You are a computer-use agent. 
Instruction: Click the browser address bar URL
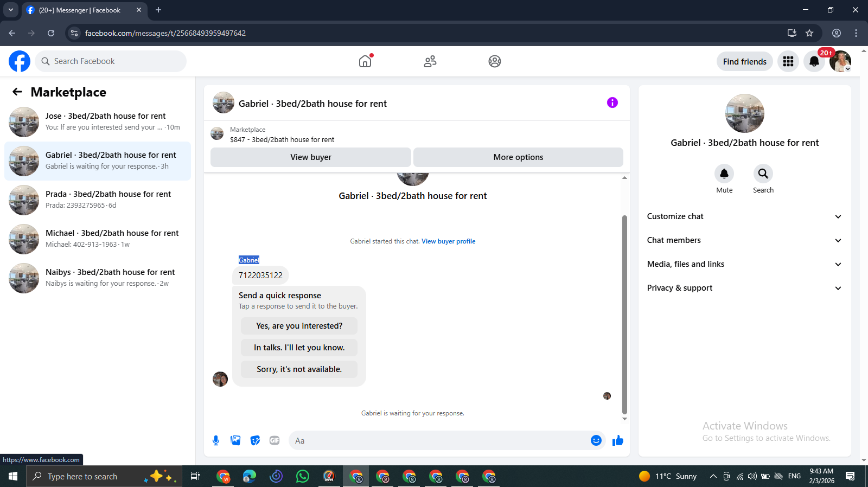tap(165, 33)
